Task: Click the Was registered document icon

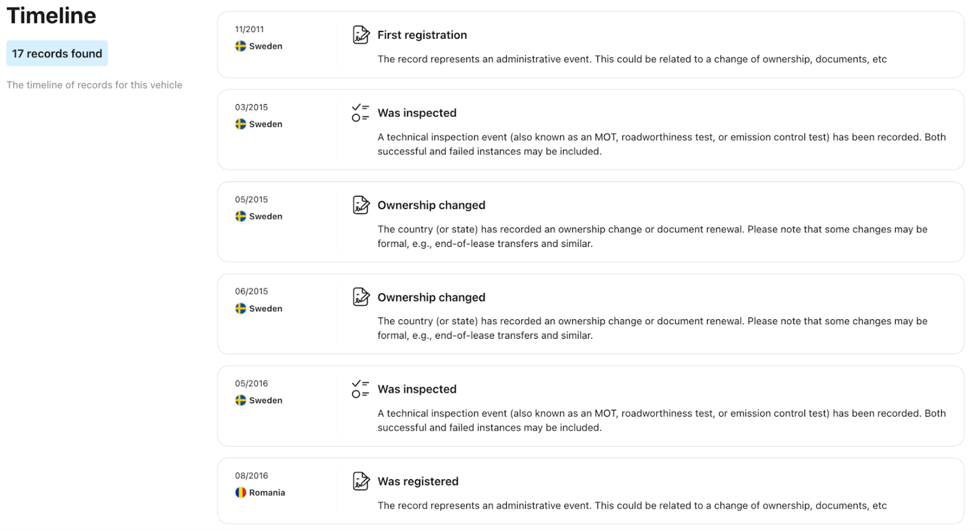Action: click(x=361, y=481)
